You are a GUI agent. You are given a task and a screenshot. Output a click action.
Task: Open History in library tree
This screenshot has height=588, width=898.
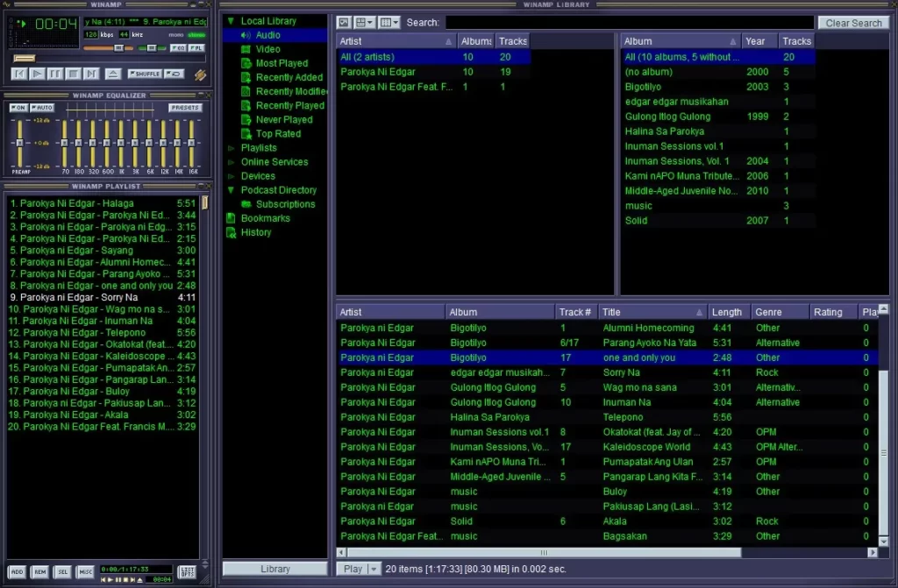pos(255,232)
